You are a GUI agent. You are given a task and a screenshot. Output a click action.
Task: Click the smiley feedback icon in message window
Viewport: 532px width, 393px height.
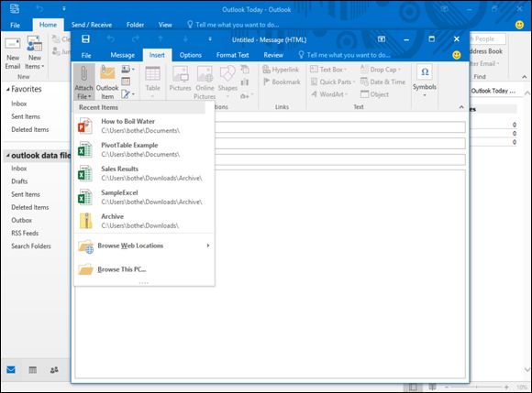[x=457, y=55]
